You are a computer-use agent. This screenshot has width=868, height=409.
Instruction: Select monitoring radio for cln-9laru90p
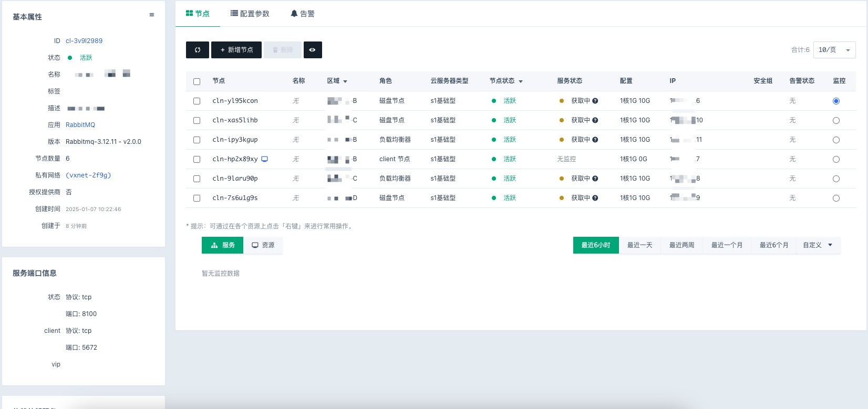[x=836, y=179]
